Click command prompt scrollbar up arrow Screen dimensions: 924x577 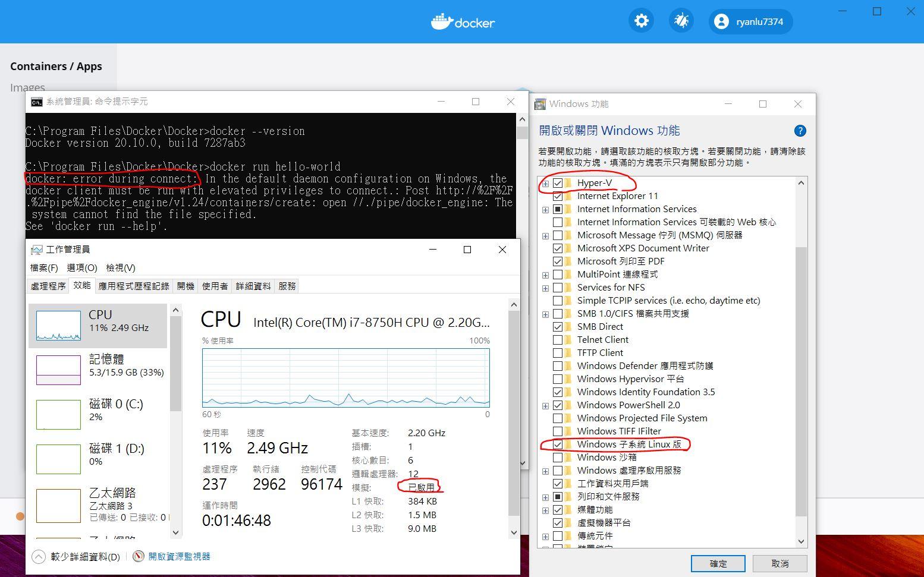(522, 119)
